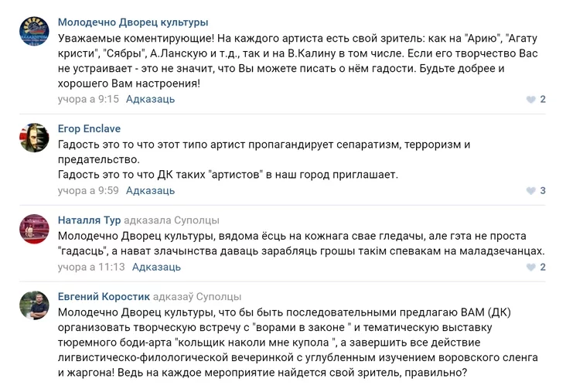
Task: Follow 'адказаў Суполцы' link in Коростик's comment
Action: [197, 297]
